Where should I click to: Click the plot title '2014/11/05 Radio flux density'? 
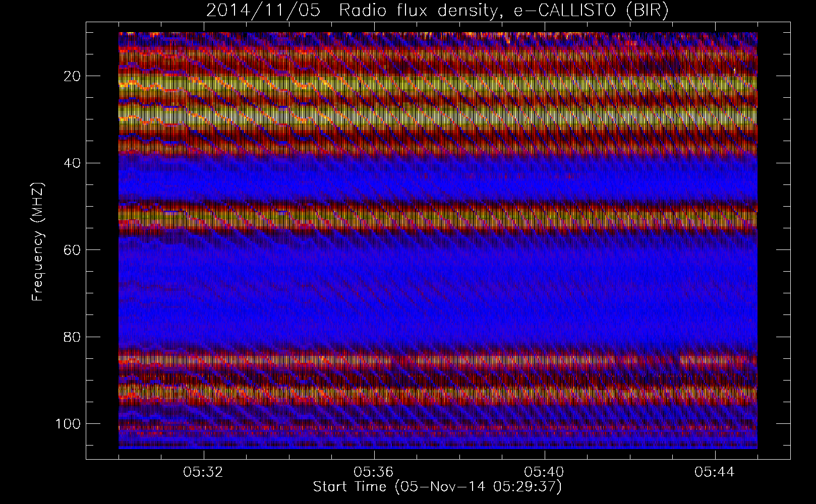click(437, 11)
